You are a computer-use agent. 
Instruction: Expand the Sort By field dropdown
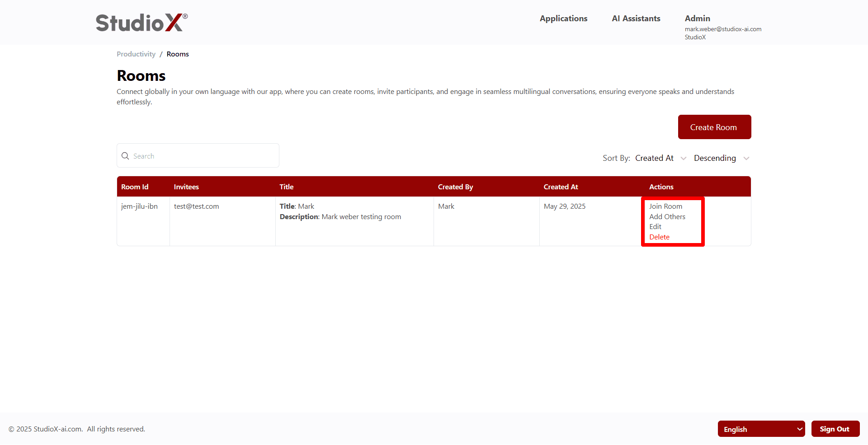660,158
